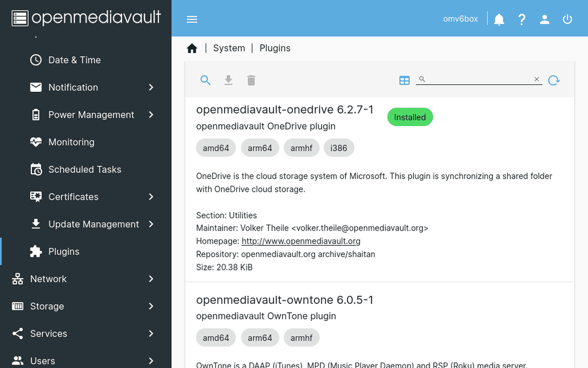Open the help question mark menu
Screen dimensions: 588x368
[x=522, y=19]
